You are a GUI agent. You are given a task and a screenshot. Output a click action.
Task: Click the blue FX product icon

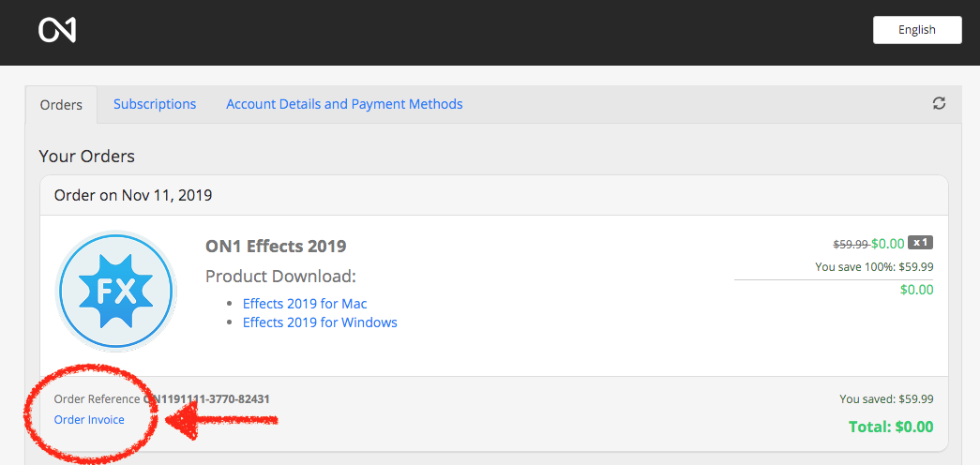click(116, 292)
